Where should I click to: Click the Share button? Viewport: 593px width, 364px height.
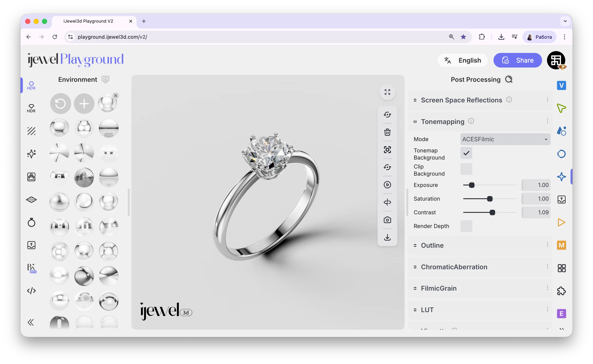pos(517,60)
